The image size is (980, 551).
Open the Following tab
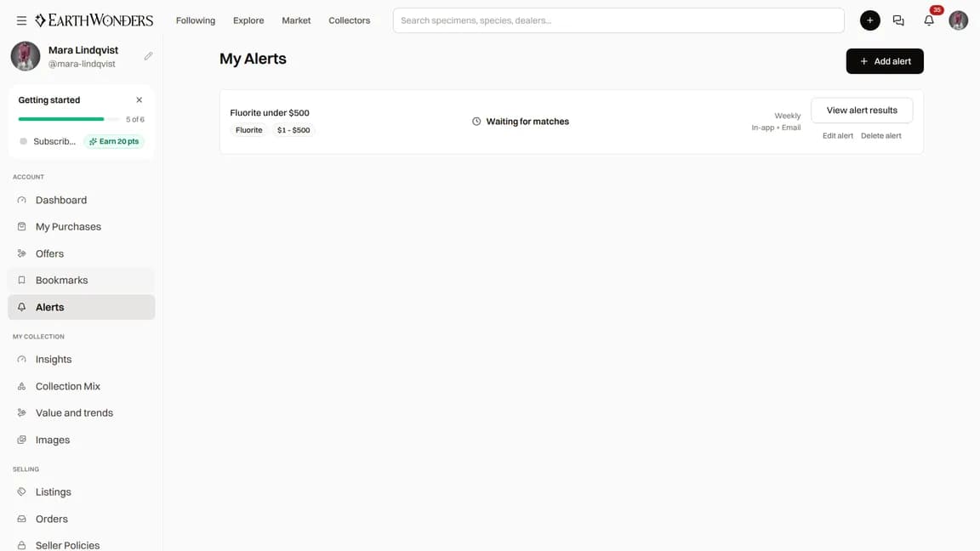pyautogui.click(x=196, y=20)
